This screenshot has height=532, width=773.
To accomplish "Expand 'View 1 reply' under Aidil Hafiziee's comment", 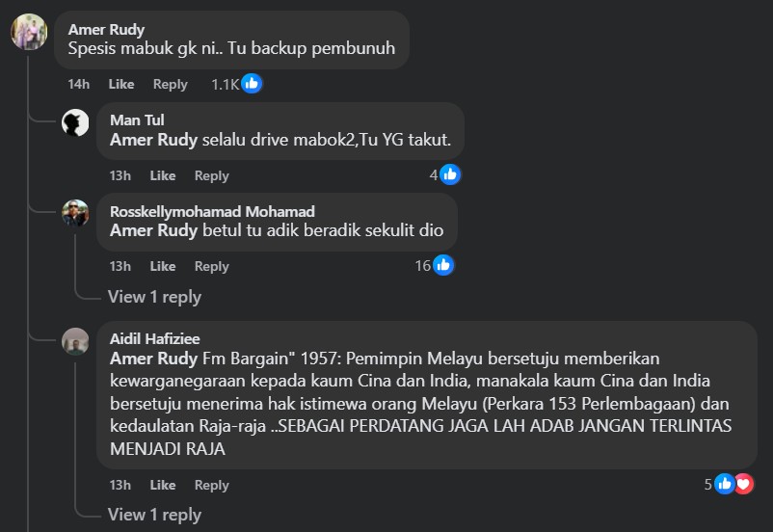I will [154, 515].
